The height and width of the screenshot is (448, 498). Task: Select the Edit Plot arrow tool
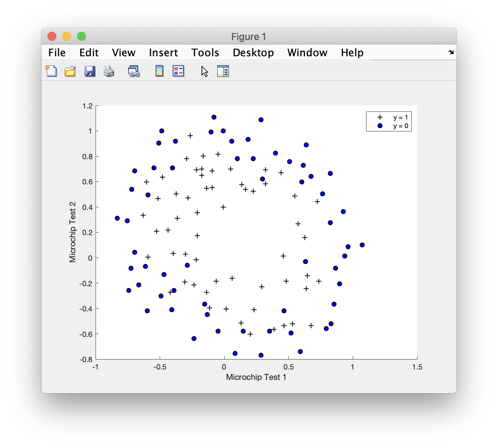tap(205, 71)
